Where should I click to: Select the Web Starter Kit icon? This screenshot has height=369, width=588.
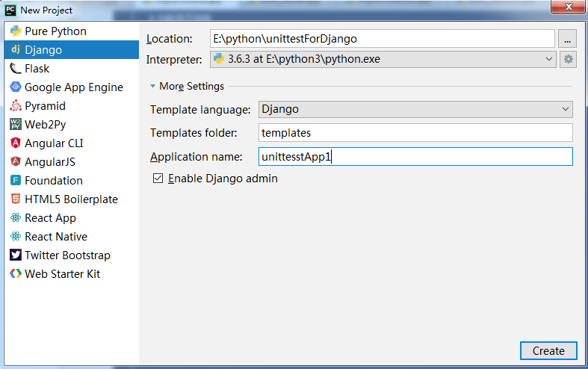16,273
